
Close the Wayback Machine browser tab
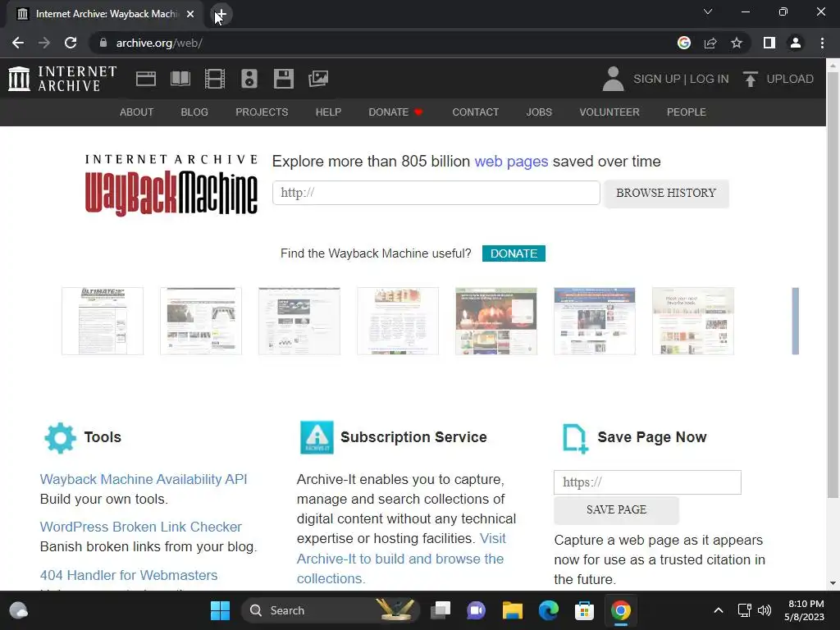pos(190,14)
